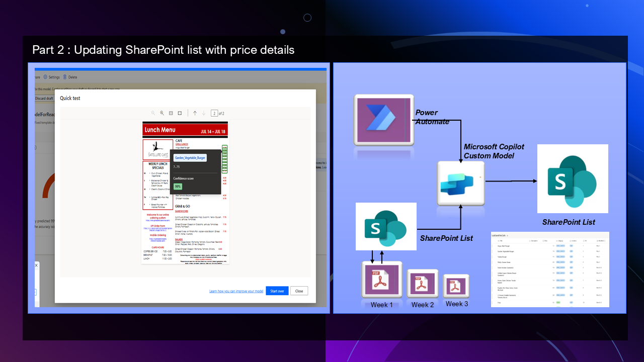Click the Microsoft Copilot custom model icon
The height and width of the screenshot is (362, 644).
(460, 183)
